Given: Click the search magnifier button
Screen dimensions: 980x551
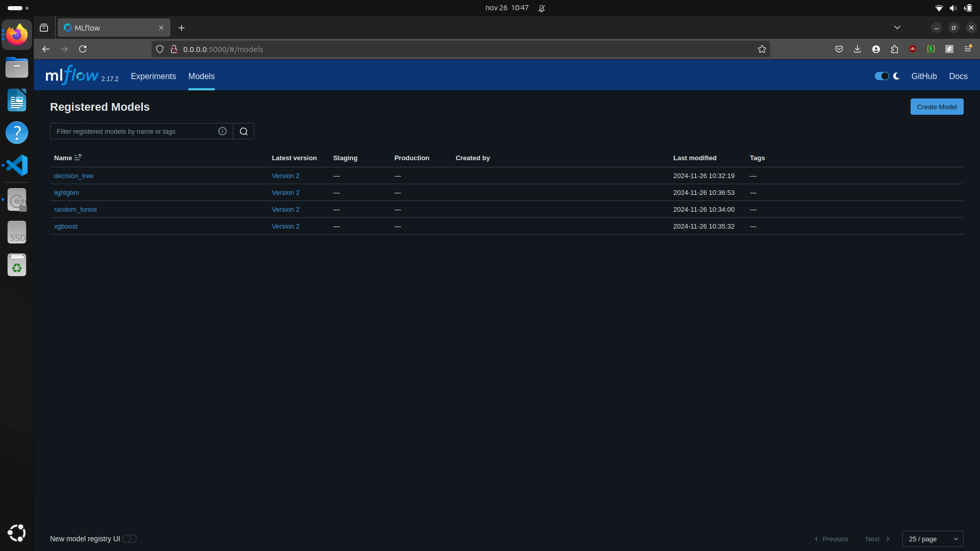Looking at the screenshot, I should 243,131.
